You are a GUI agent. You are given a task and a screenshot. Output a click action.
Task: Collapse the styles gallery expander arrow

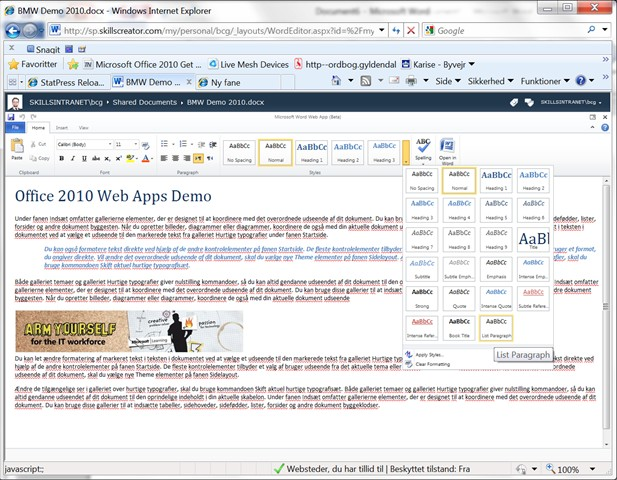(x=406, y=152)
